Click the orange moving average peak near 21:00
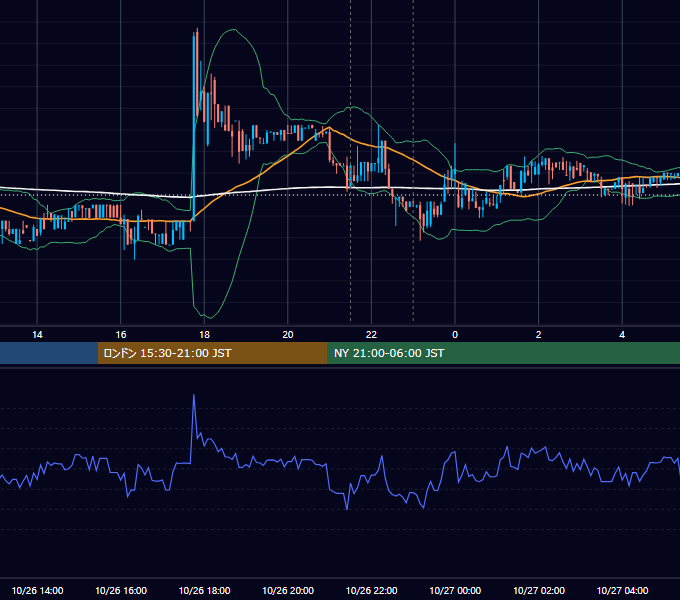 [329, 127]
